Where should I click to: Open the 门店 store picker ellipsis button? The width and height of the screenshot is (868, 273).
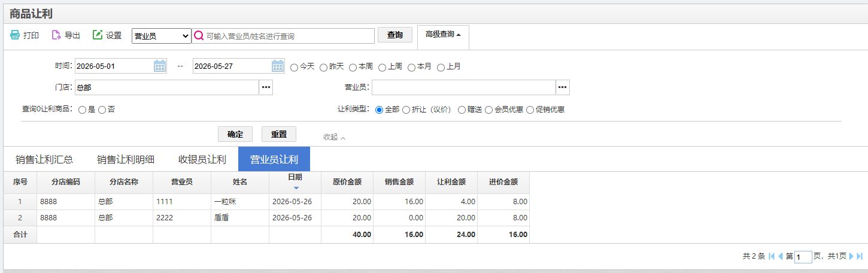(x=266, y=87)
